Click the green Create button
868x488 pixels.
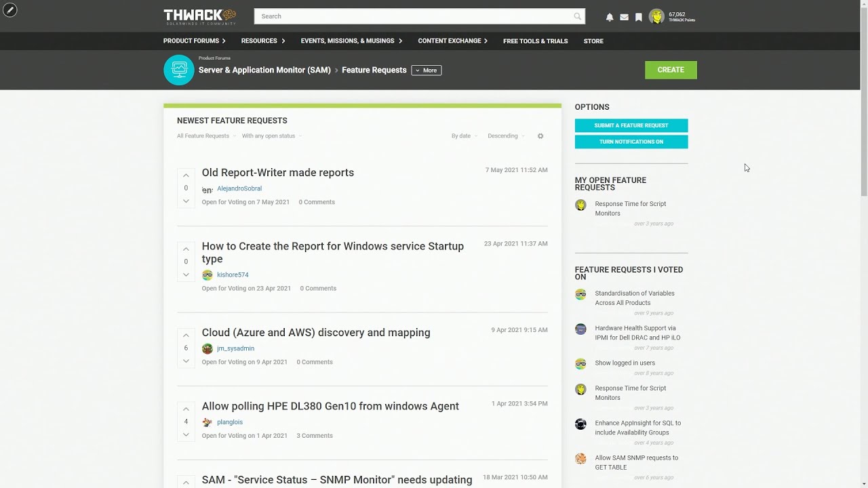671,70
